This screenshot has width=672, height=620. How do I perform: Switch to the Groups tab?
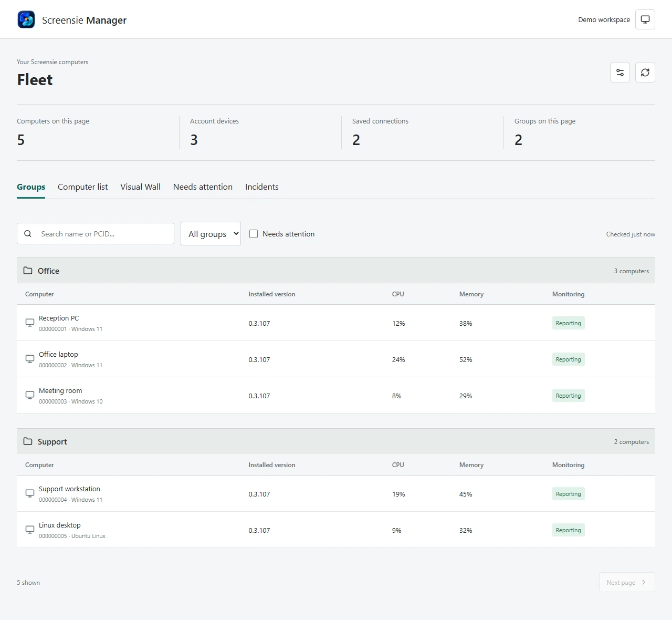(x=31, y=187)
